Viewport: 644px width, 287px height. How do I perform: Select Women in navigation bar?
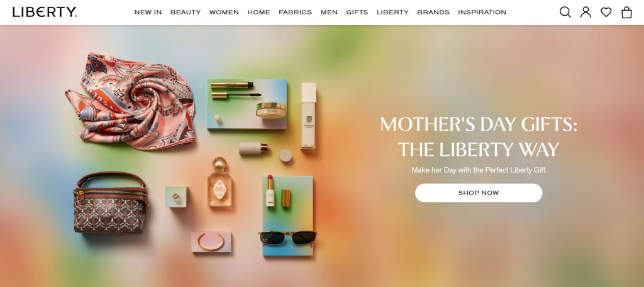(x=224, y=13)
